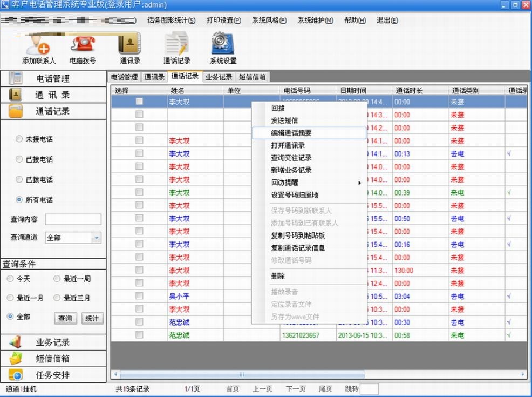Click the 统计 statistics button
The height and width of the screenshot is (397, 532).
click(92, 319)
